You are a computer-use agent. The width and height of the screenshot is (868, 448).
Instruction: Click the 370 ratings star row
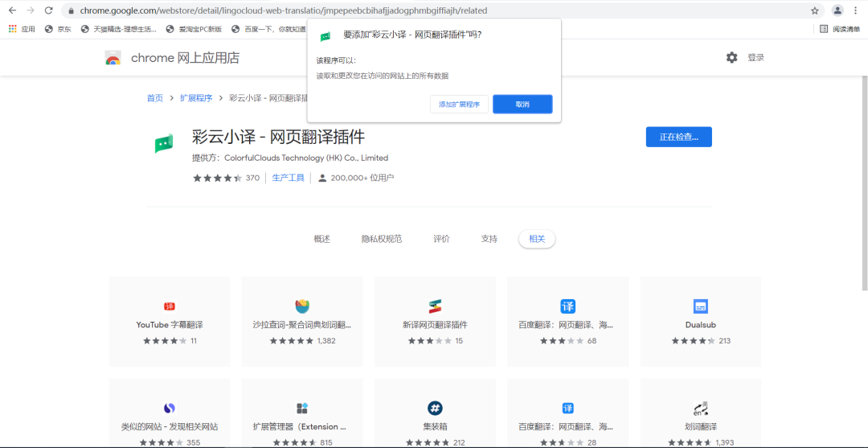pyautogui.click(x=226, y=178)
